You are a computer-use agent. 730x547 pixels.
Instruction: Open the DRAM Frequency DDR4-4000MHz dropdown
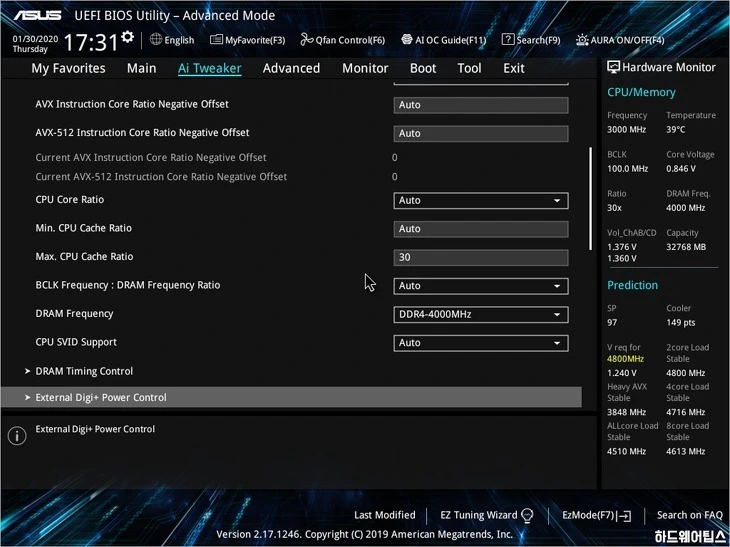(x=480, y=314)
